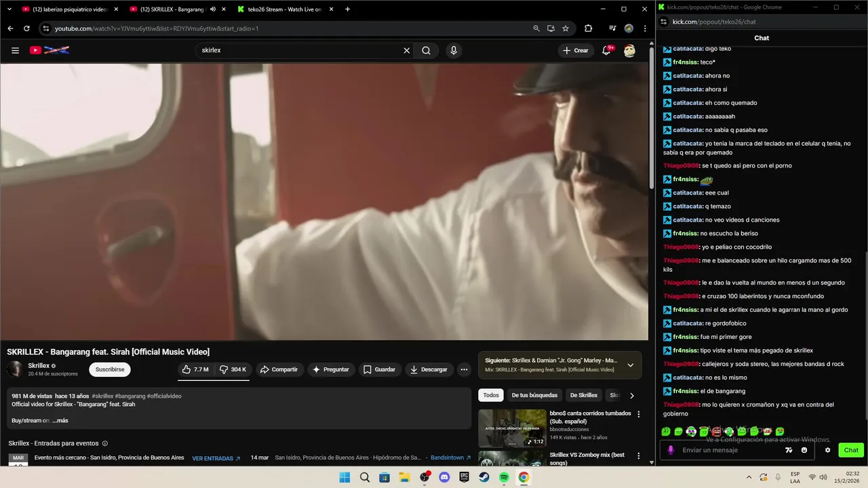Click the 'Crear' button
The height and width of the screenshot is (488, 868).
point(575,50)
